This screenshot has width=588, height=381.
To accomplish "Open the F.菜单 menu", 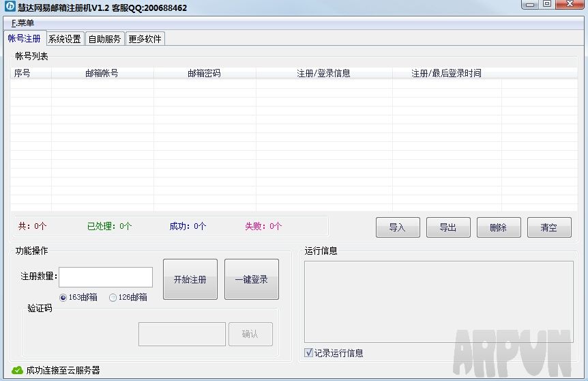I will pos(23,23).
